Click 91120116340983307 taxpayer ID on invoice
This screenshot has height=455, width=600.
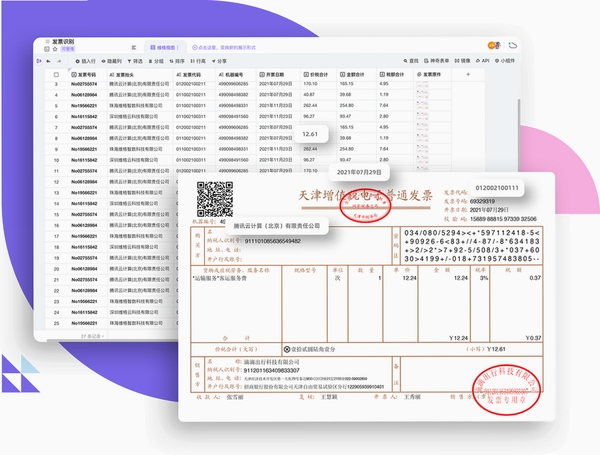tap(272, 370)
